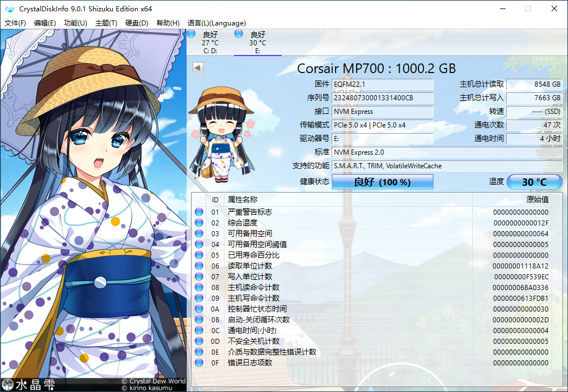Click status orb for 严重警告标志 row

pos(199,212)
